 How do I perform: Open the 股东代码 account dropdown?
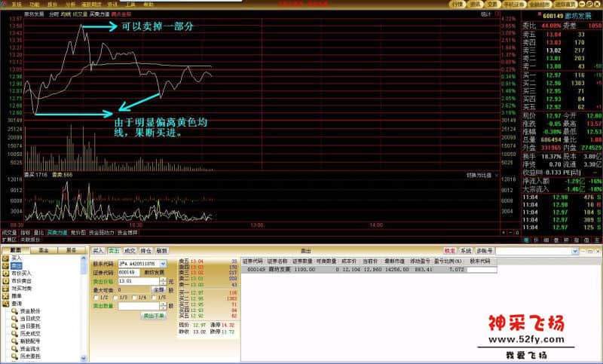click(162, 264)
